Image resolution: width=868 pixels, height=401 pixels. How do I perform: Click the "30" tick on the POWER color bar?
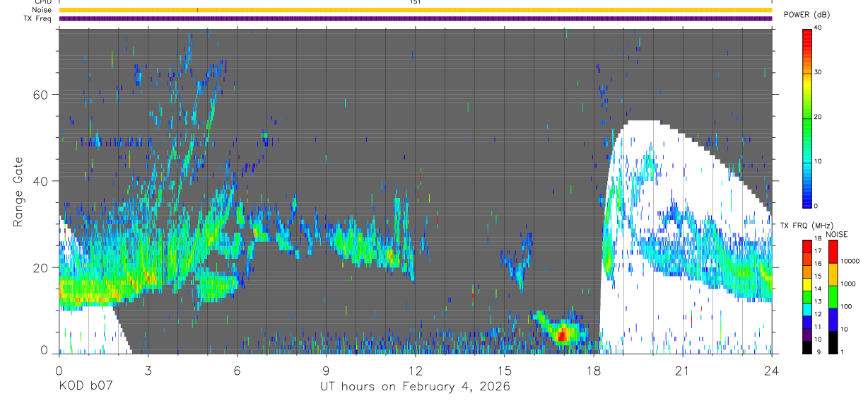tap(819, 72)
